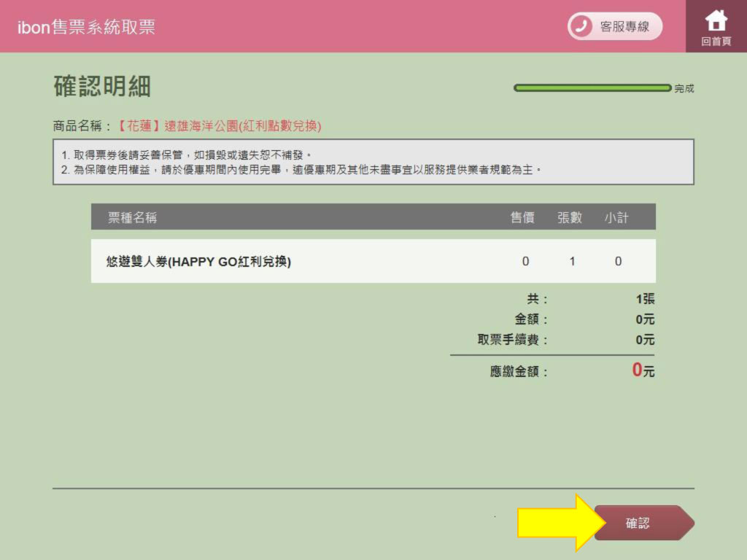This screenshot has width=747, height=560.
Task: Select the 確認明細 page heading
Action: coord(102,86)
